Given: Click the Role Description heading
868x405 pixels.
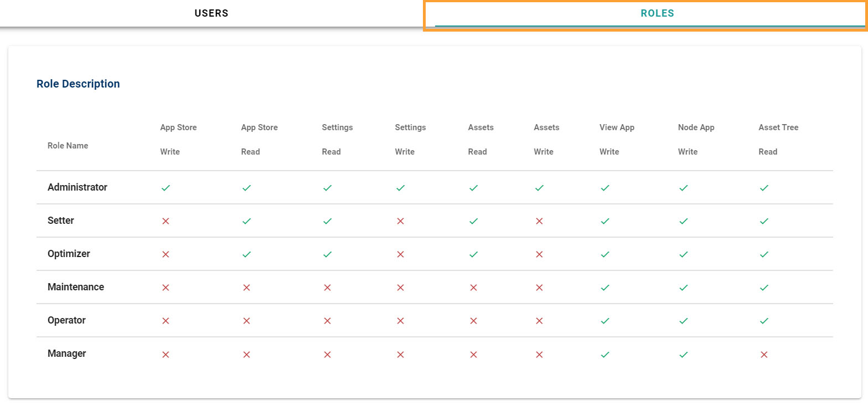Looking at the screenshot, I should 78,84.
